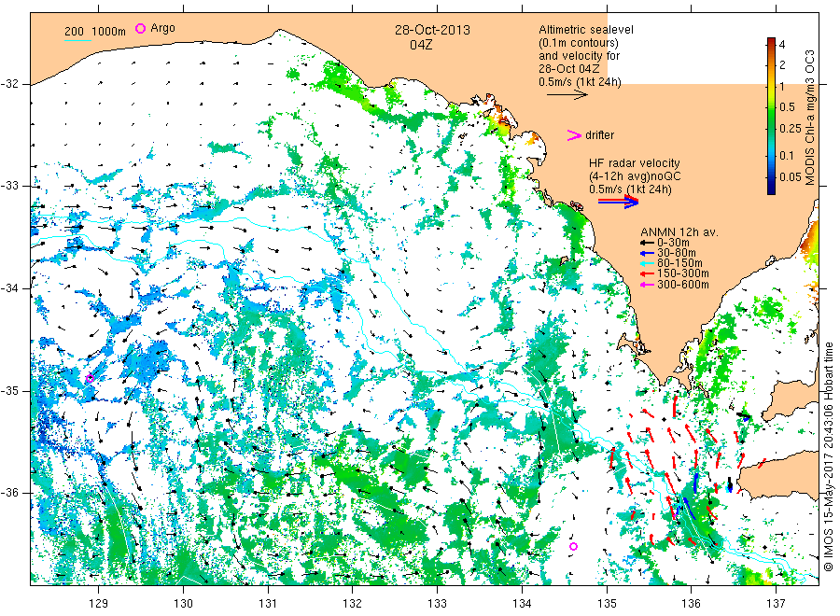
Task: Click the 'Altimetric sealevel' legend text
Action: point(586,30)
